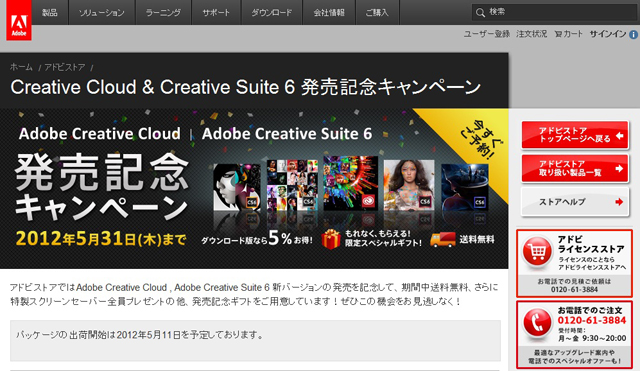Click the パッケージの出荷開始 notice text

point(140,335)
